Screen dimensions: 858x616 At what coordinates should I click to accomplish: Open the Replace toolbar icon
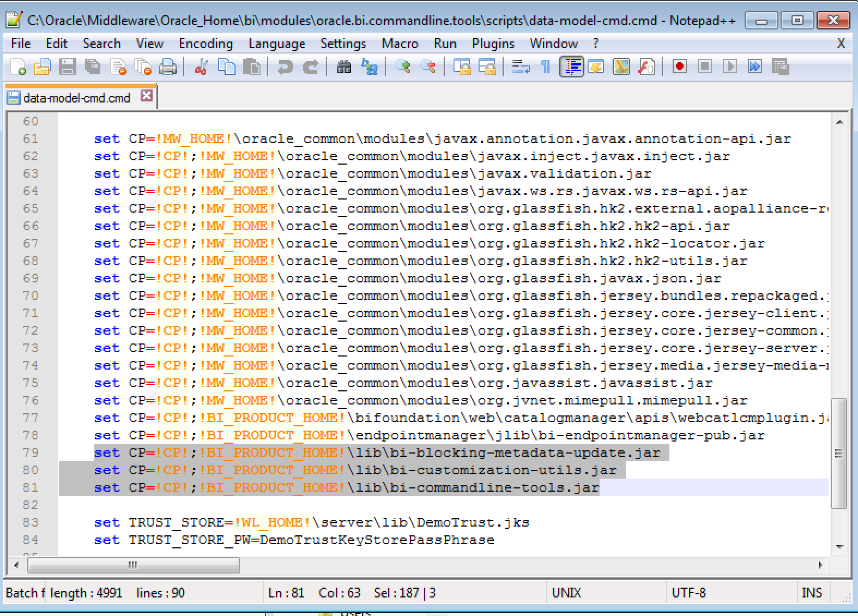coord(370,67)
